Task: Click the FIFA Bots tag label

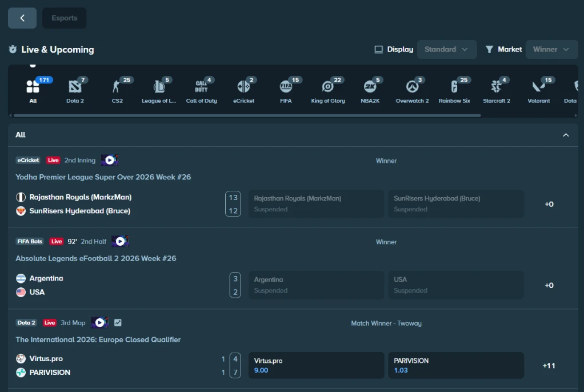Action: pyautogui.click(x=30, y=242)
